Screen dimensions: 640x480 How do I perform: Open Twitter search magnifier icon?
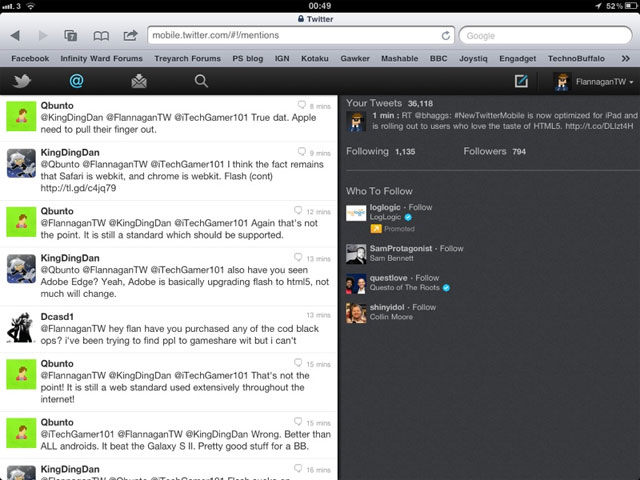201,81
